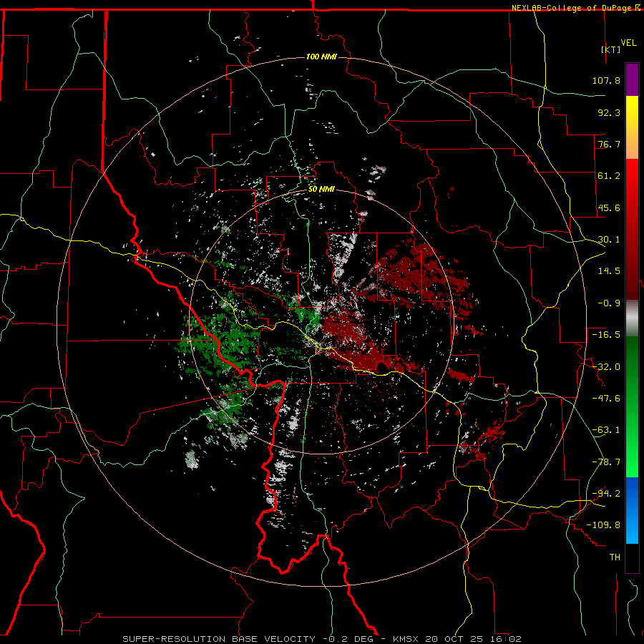Viewport: 644px width, 644px height.
Task: Click the TH threshold label
Action: [x=615, y=557]
